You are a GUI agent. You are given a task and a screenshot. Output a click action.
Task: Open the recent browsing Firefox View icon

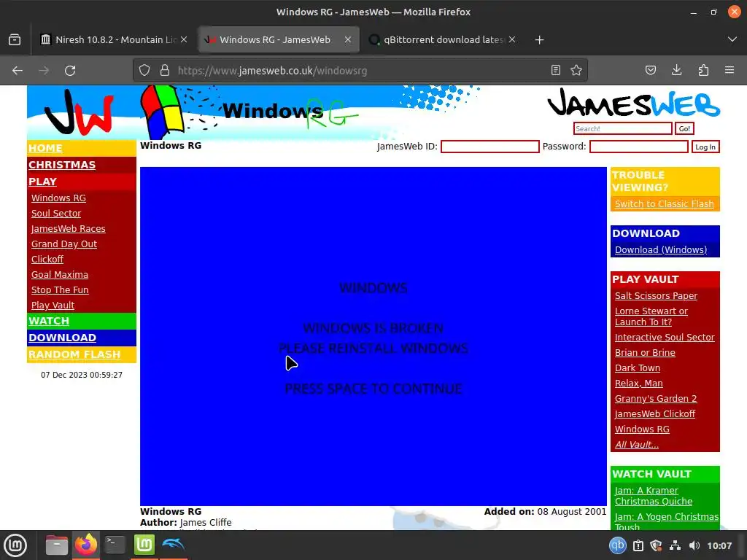tap(15, 39)
